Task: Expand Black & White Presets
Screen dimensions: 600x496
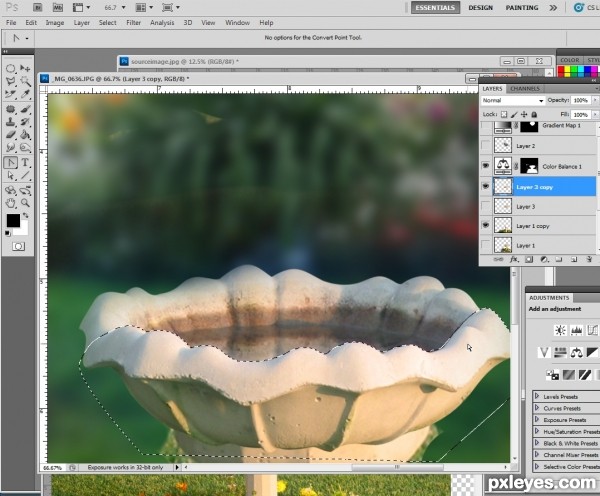Action: 536,443
